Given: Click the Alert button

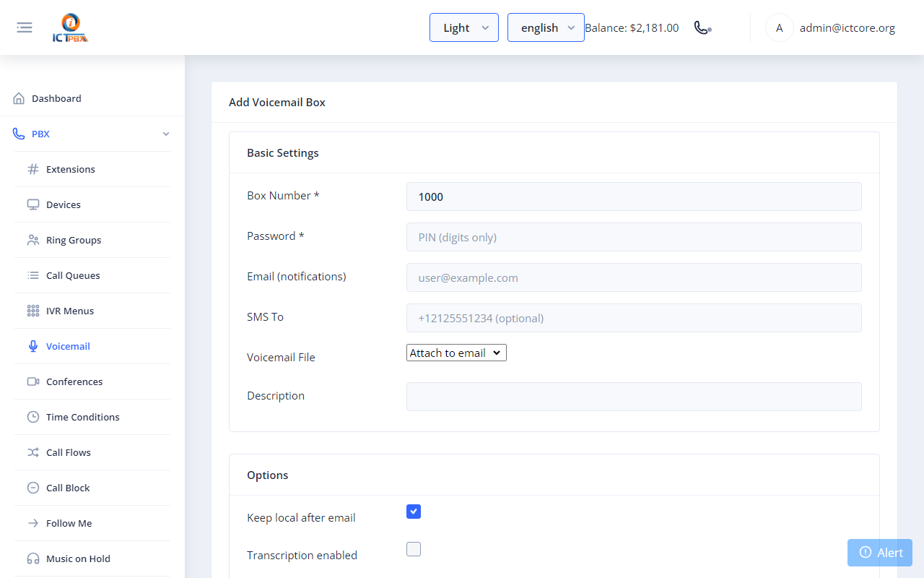Looking at the screenshot, I should (x=880, y=553).
